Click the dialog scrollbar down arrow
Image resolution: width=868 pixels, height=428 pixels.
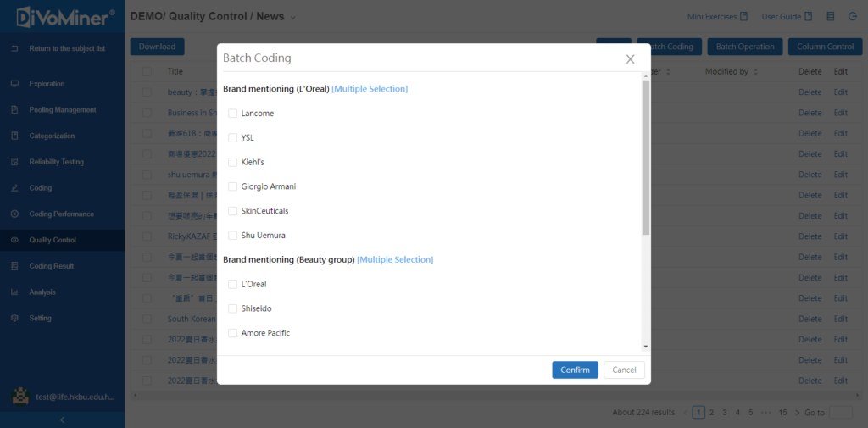click(x=645, y=347)
